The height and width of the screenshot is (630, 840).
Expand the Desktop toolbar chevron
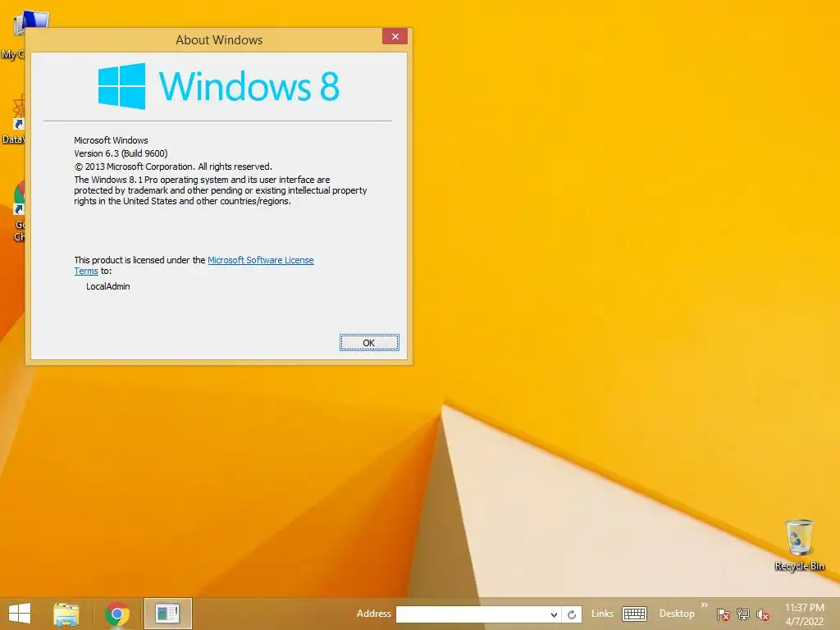(704, 605)
